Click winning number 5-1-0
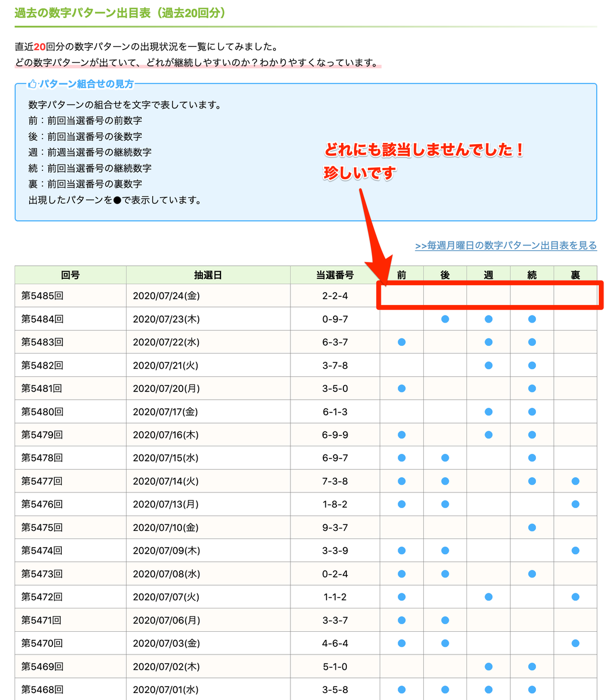607x700 pixels. tap(335, 666)
